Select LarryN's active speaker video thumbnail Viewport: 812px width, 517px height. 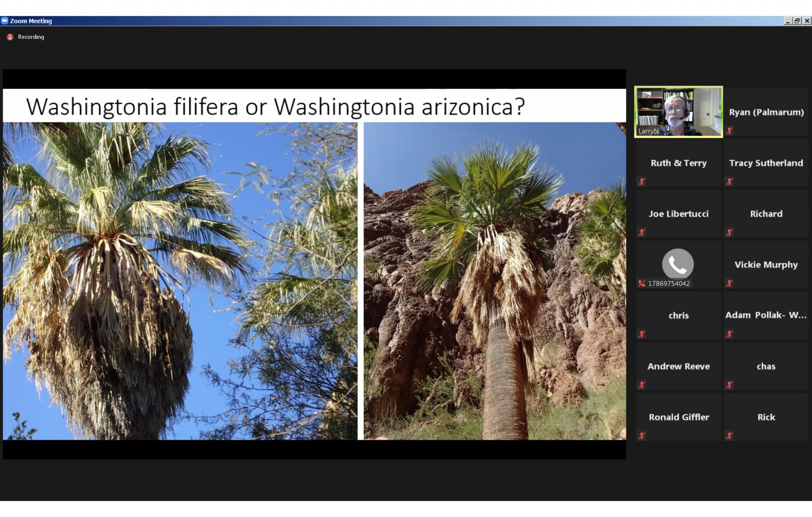(678, 112)
